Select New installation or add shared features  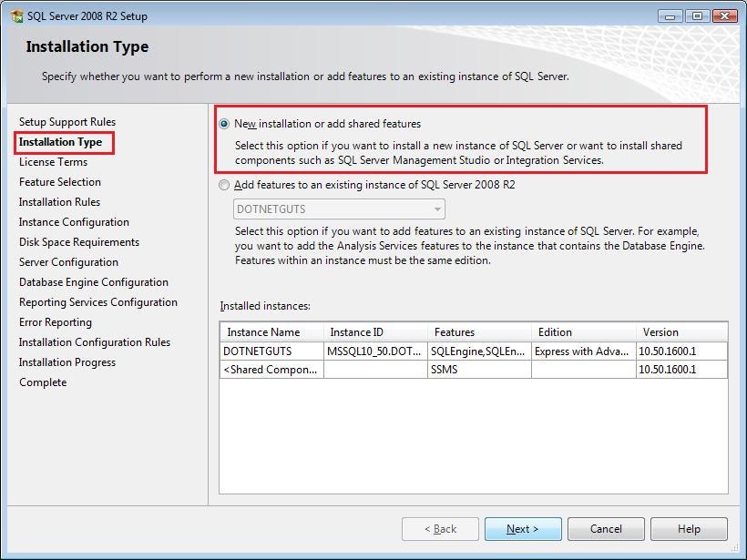pyautogui.click(x=224, y=124)
